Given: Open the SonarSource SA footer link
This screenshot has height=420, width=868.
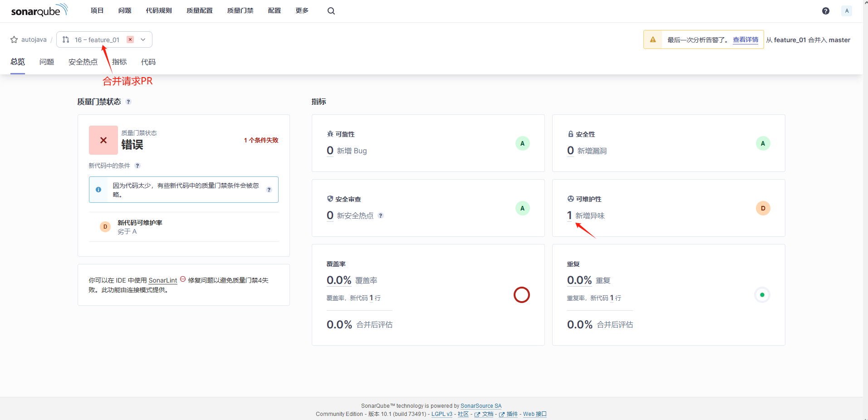Looking at the screenshot, I should 481,406.
